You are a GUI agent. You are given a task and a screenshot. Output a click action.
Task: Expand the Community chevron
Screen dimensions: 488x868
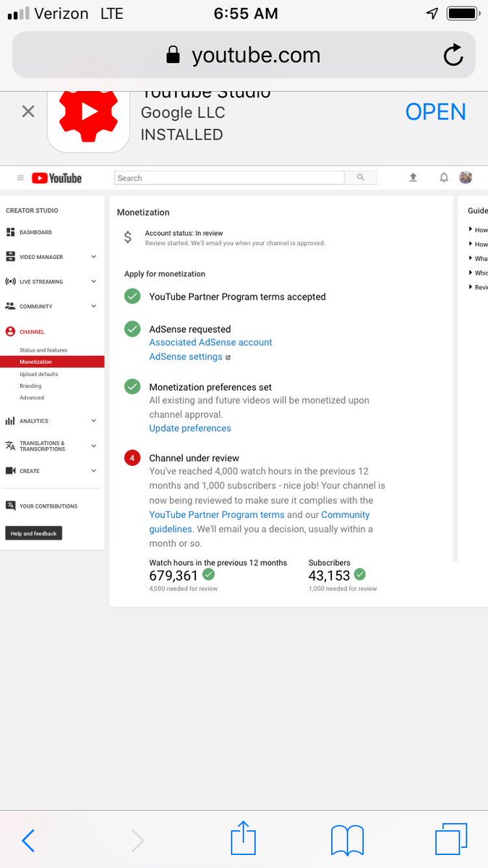pos(94,306)
